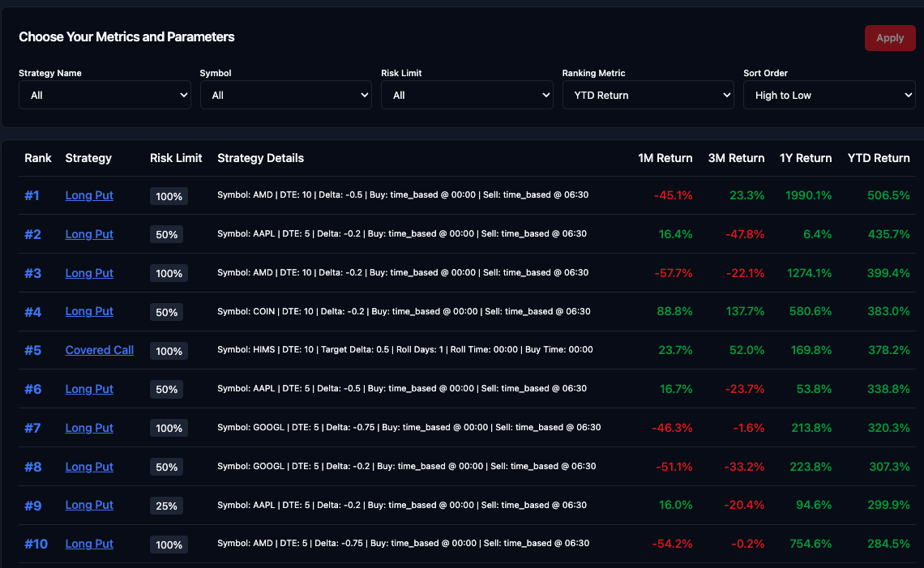
Task: Sort by the 1M Return column header
Action: click(x=665, y=158)
